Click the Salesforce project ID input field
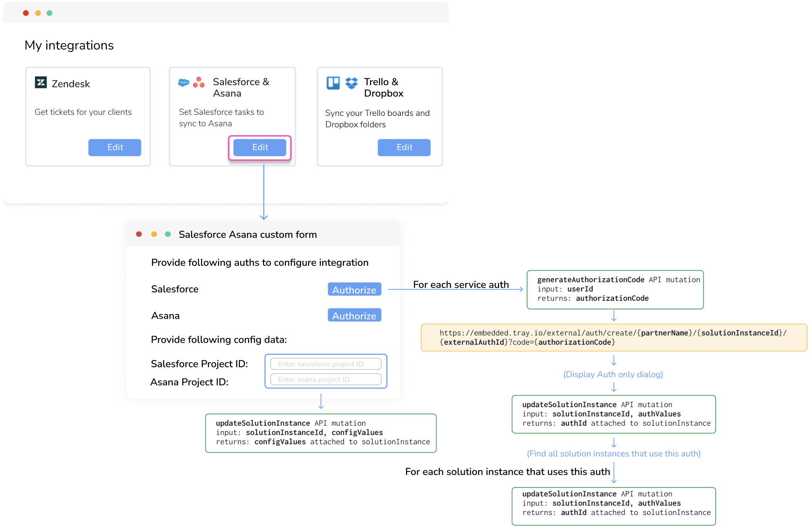This screenshot has height=531, width=812. pos(326,363)
